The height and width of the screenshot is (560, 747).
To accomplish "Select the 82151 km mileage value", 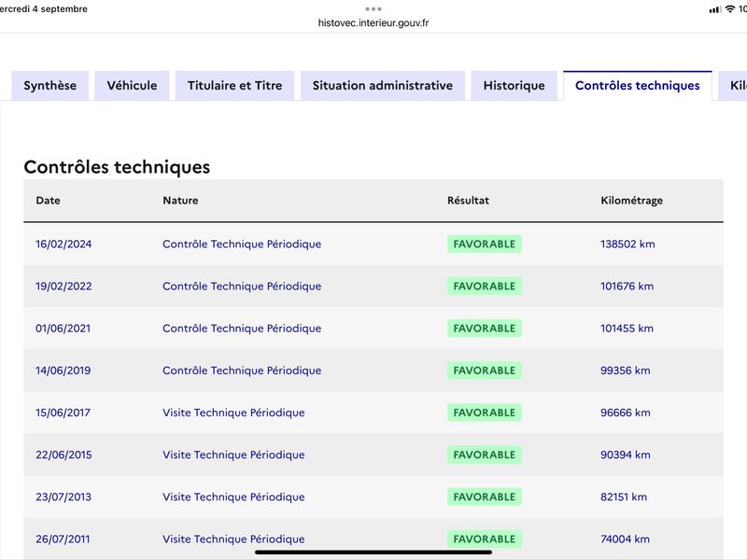I will tap(624, 497).
